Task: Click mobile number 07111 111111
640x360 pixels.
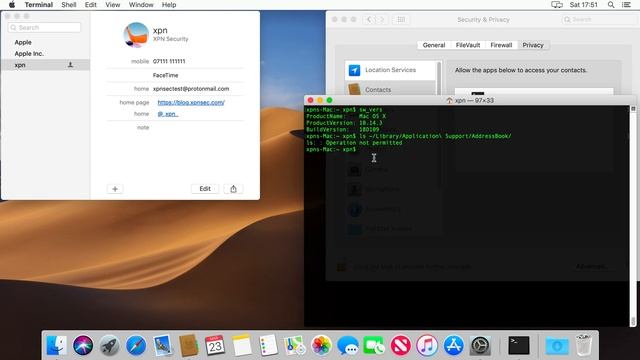Action: tap(169, 61)
